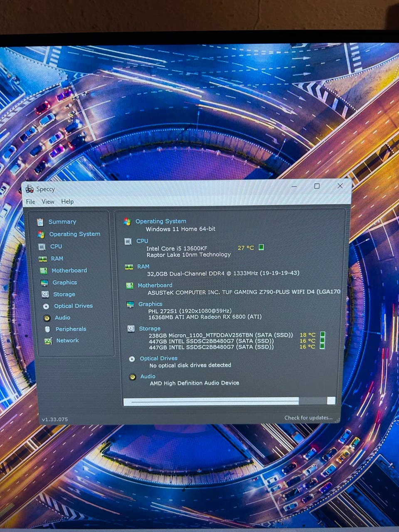The height and width of the screenshot is (532, 399).
Task: Click the Storage drive icon in sidebar
Action: (45, 294)
